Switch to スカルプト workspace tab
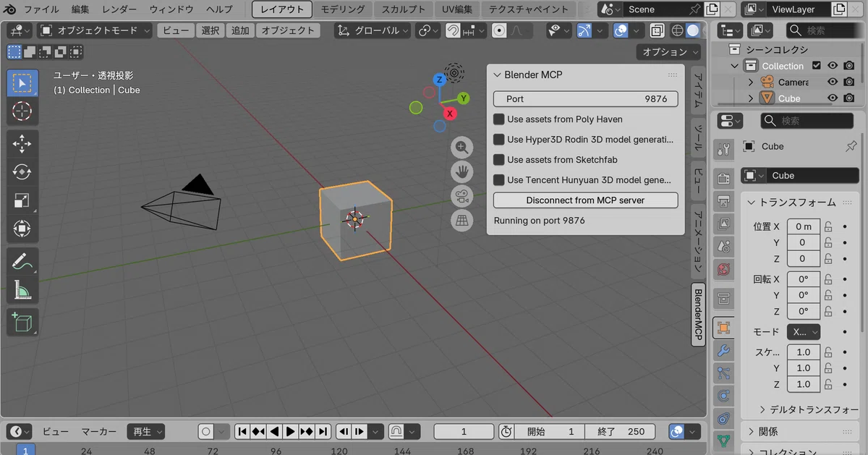 [404, 9]
